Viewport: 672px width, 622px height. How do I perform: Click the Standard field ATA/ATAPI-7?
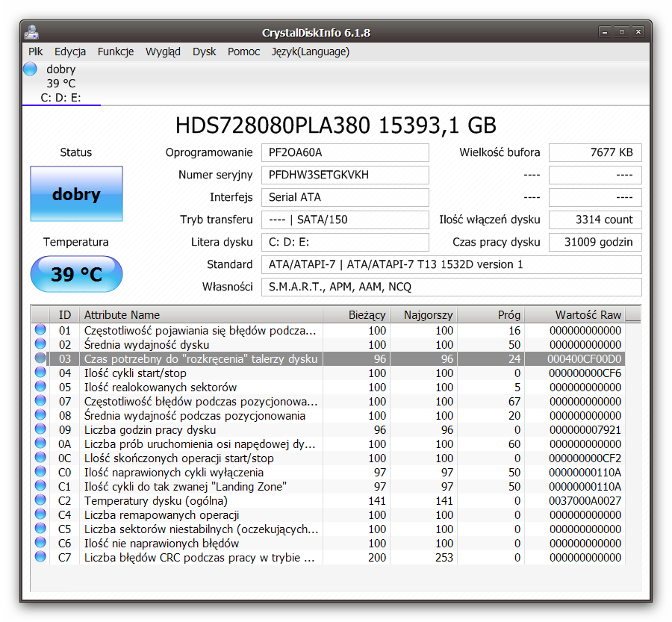tap(451, 264)
